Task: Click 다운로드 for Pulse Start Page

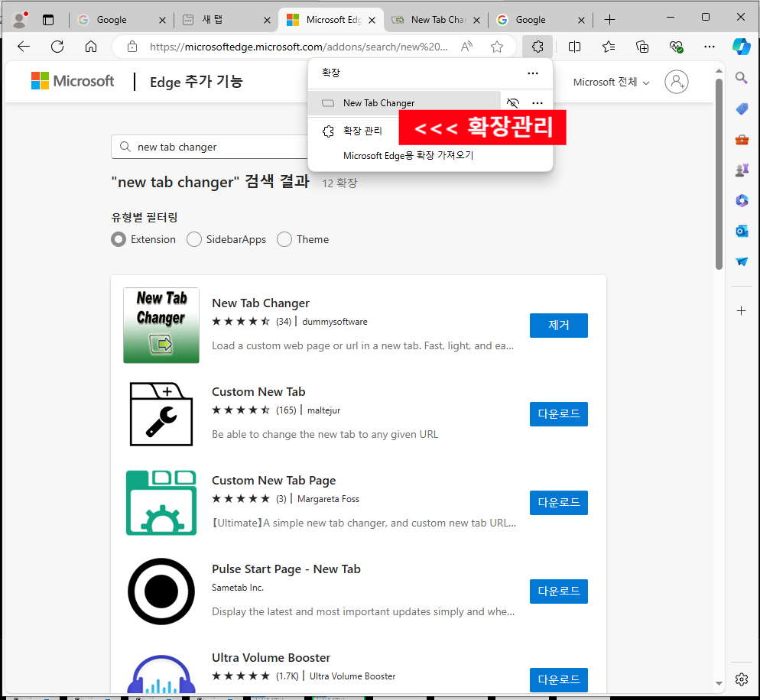Action: click(558, 591)
